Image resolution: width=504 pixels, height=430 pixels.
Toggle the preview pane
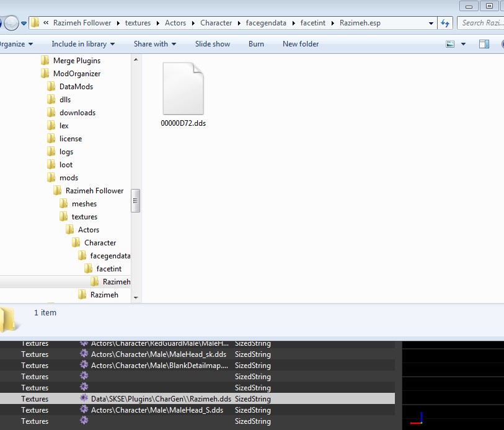483,44
